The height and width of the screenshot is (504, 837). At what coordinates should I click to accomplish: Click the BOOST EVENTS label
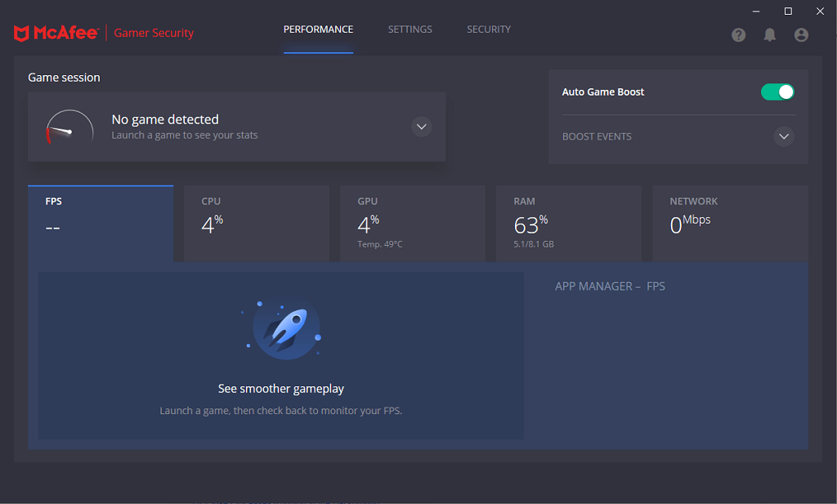[597, 136]
